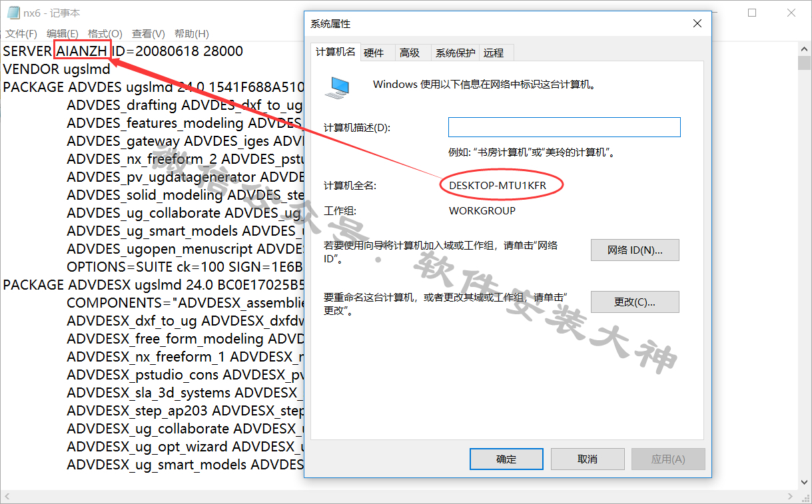Click the COMPONENTS="ADVDESX_assemblies line
Image resolution: width=812 pixels, height=504 pixels.
click(185, 303)
